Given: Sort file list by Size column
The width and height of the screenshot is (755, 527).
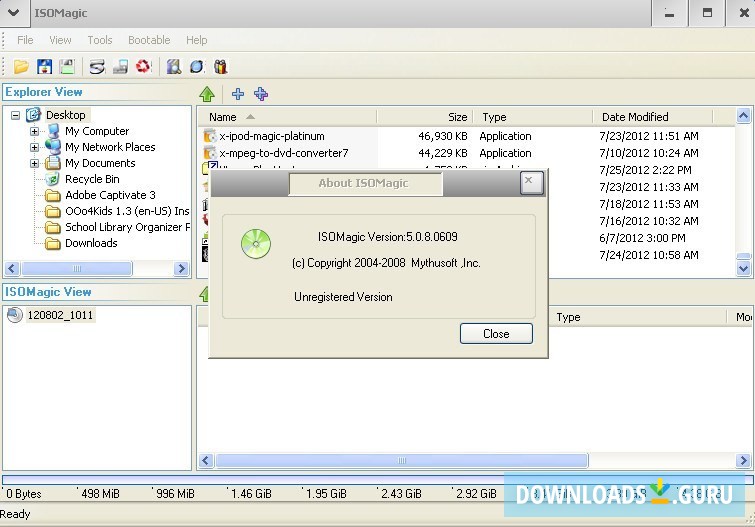Looking at the screenshot, I should 425,117.
